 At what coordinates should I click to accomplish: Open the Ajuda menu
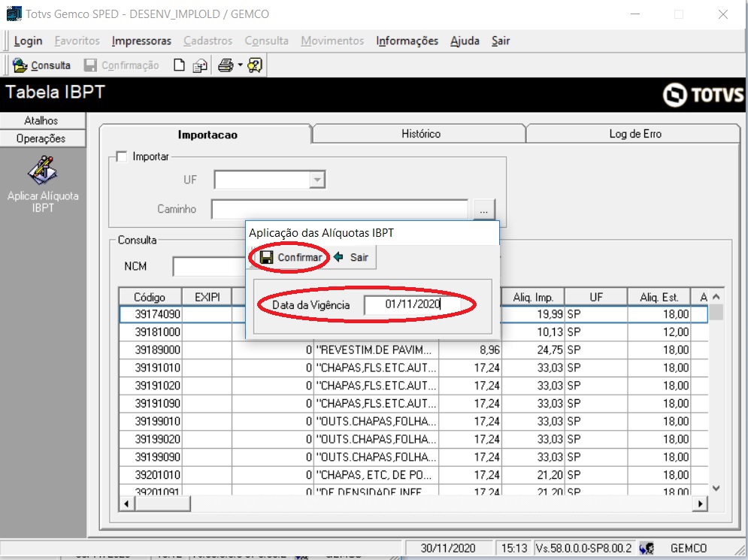click(465, 41)
